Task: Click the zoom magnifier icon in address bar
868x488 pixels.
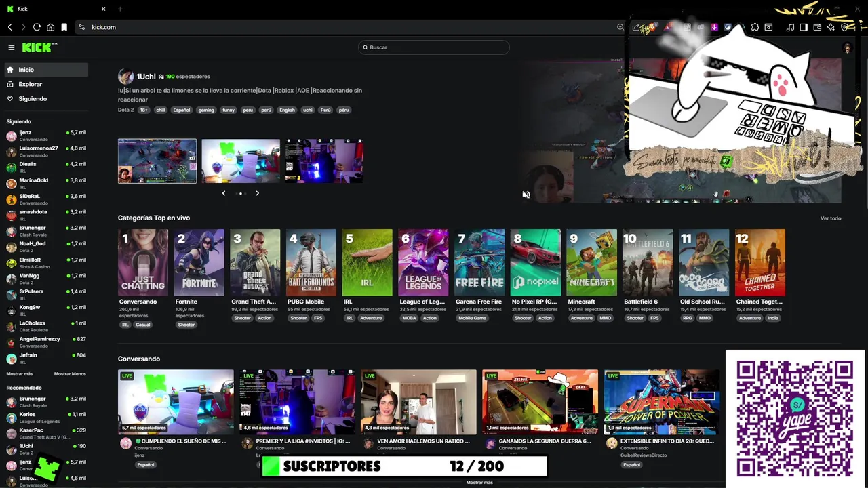Action: (620, 27)
